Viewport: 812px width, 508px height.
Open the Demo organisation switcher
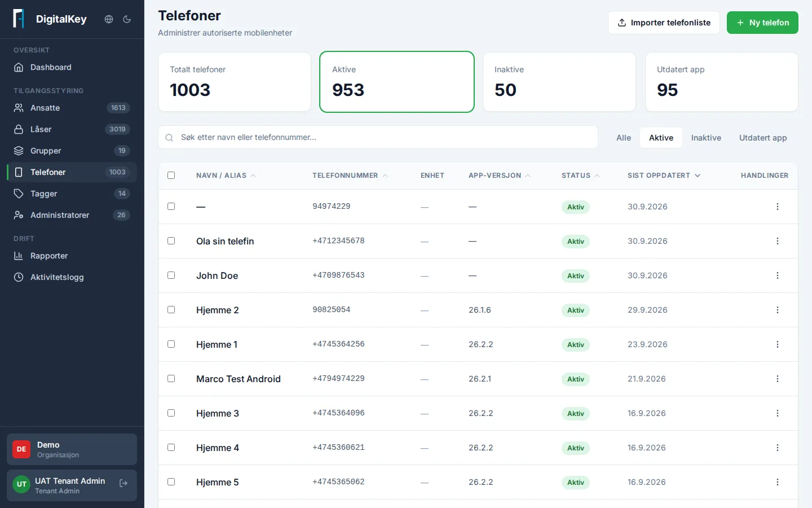72,449
